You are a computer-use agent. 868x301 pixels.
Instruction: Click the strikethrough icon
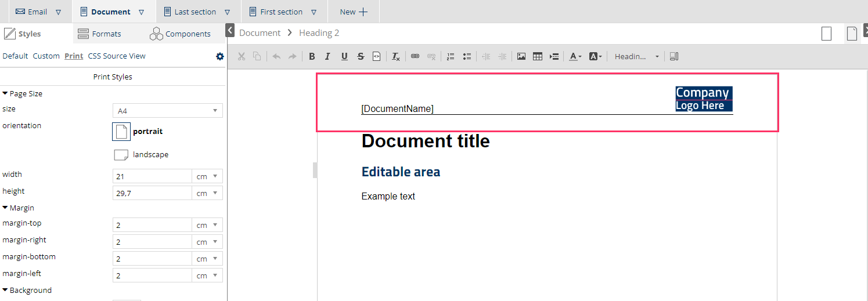coord(361,57)
